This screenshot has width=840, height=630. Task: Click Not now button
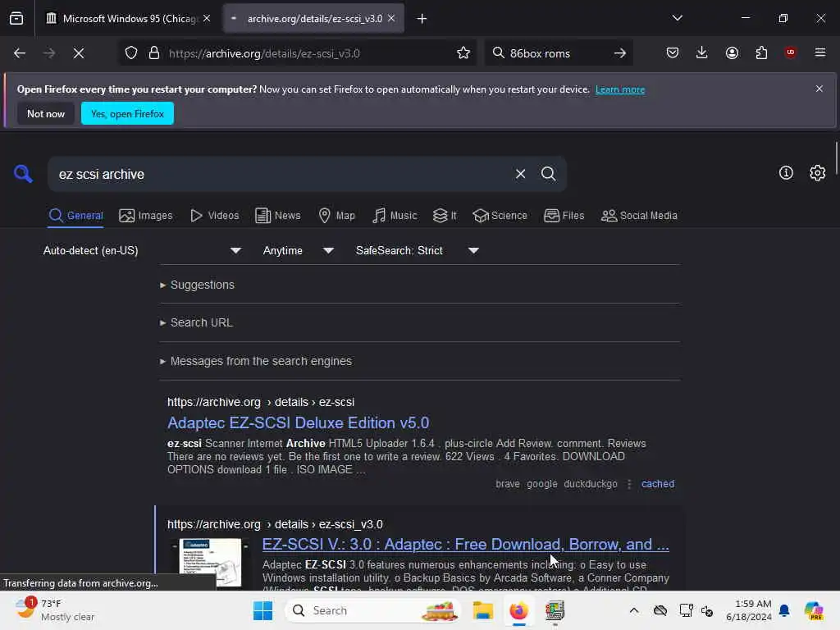[x=46, y=113]
